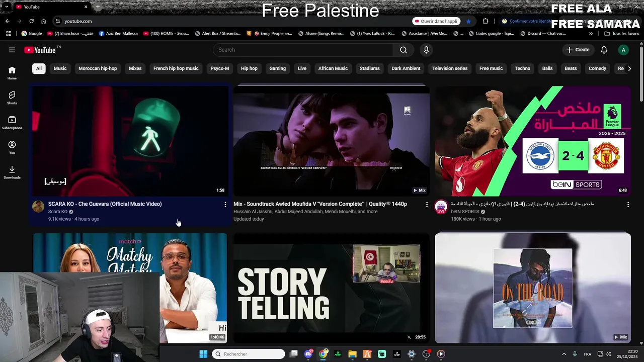Select the Psyco-M chip
The height and width of the screenshot is (362, 644).
click(219, 68)
